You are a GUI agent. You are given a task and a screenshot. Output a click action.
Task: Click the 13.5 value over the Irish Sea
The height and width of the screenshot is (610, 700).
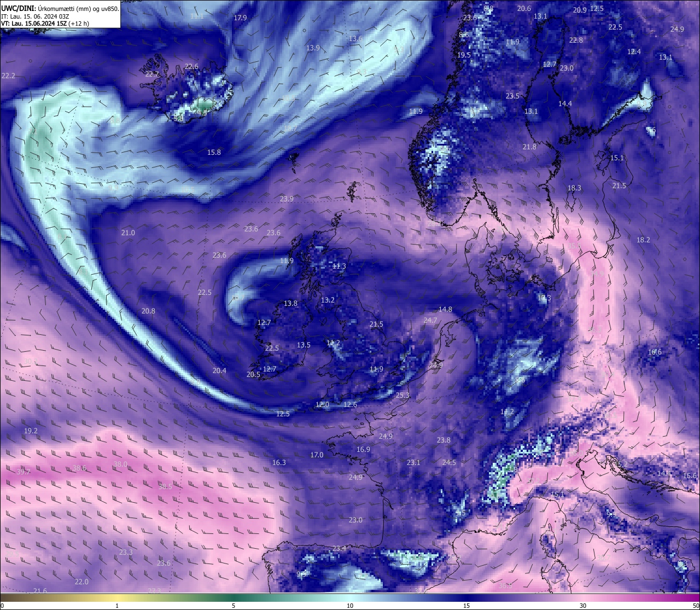pyautogui.click(x=304, y=345)
